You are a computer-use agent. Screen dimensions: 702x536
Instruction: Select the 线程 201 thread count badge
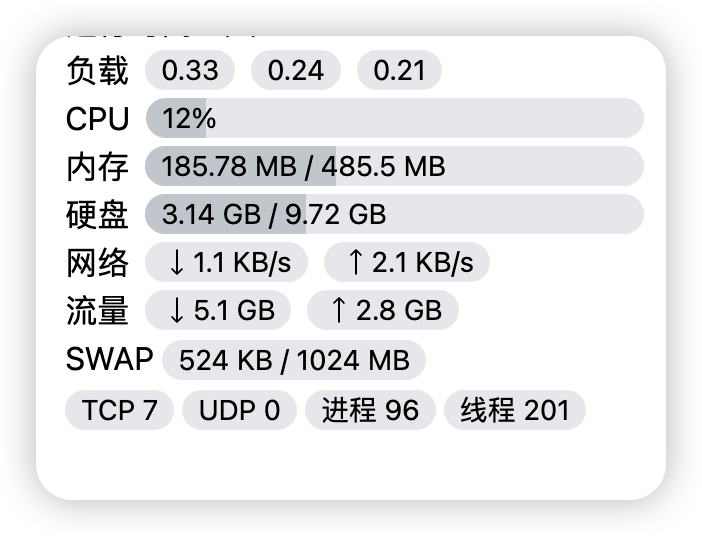point(515,410)
